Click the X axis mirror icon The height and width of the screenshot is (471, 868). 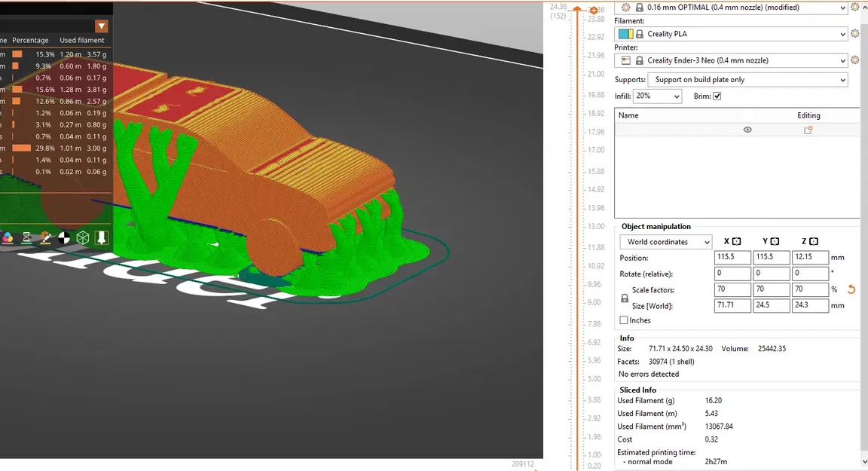737,241
